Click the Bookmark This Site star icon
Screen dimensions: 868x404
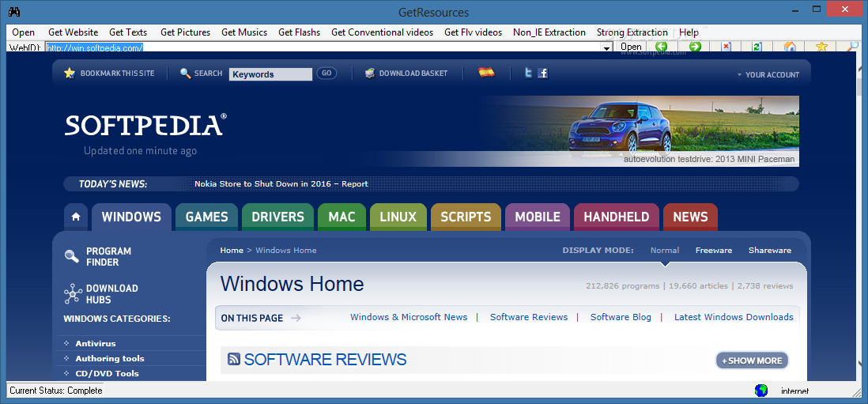[x=70, y=73]
